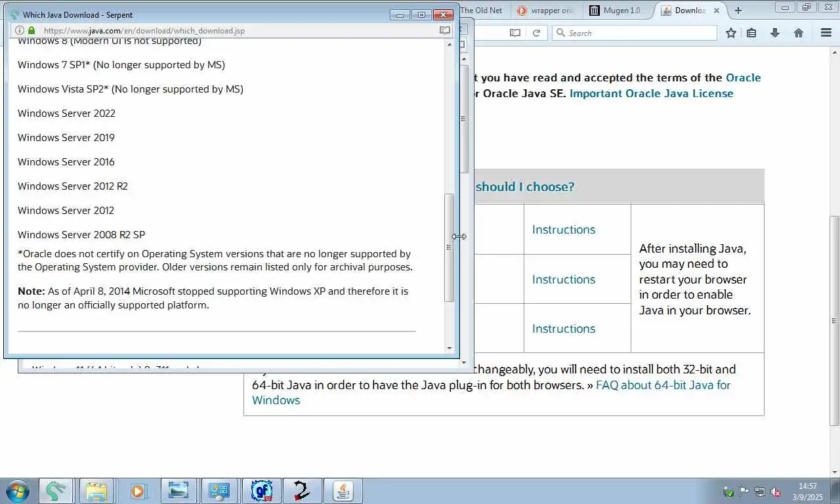Close the Download tab
The image size is (840, 504).
click(716, 10)
